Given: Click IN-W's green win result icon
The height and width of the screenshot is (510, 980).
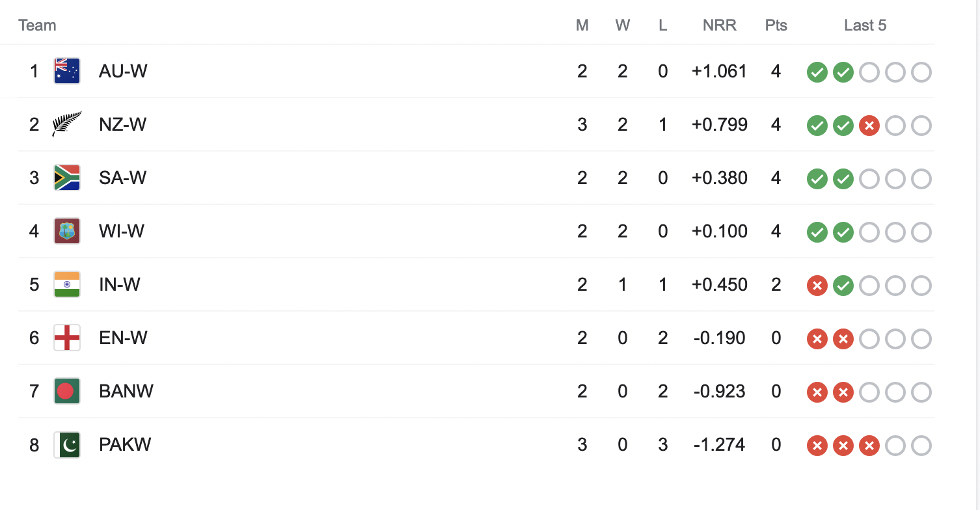Looking at the screenshot, I should point(843,286).
